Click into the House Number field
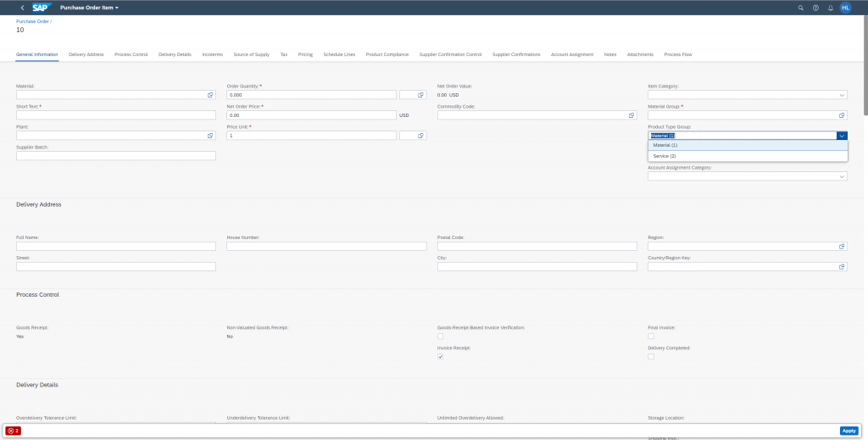868x440 pixels. pos(326,247)
